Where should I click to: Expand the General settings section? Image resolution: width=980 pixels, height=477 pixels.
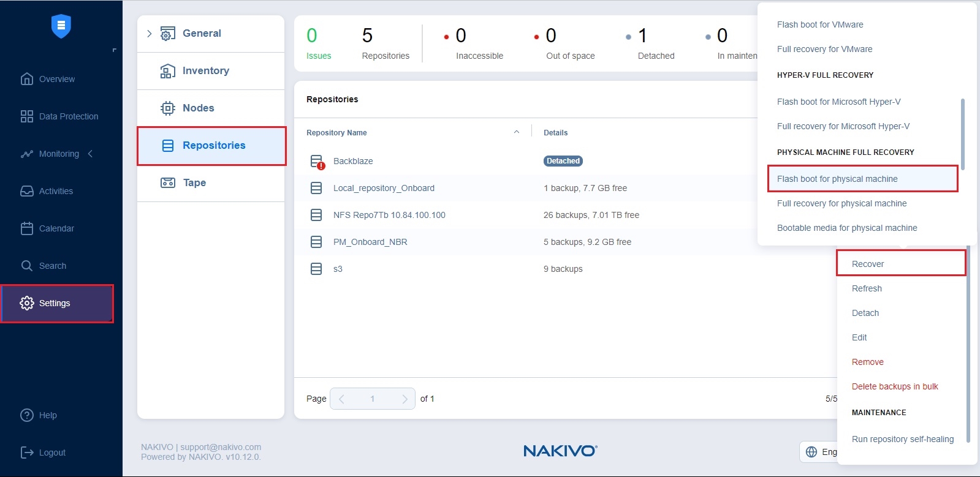149,34
